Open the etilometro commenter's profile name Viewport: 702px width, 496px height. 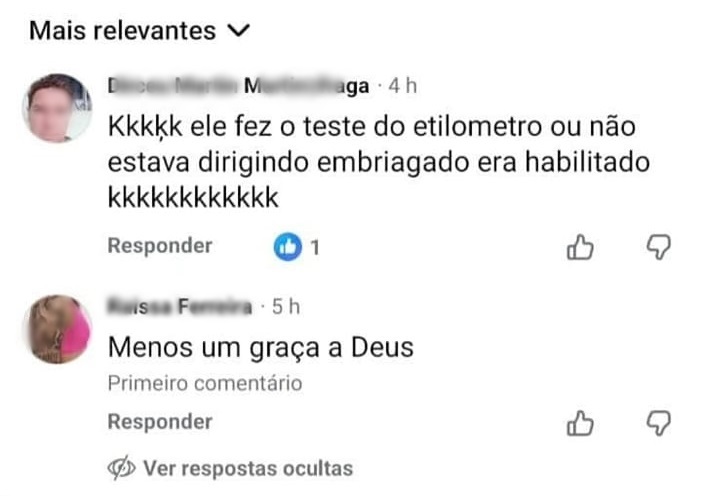pos(238,87)
